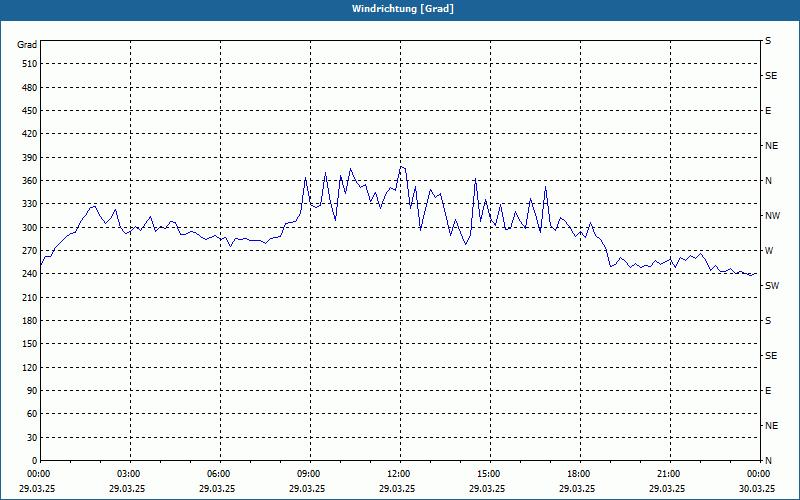The height and width of the screenshot is (500, 800).
Task: Click the Grad axis unit label
Action: tap(27, 45)
